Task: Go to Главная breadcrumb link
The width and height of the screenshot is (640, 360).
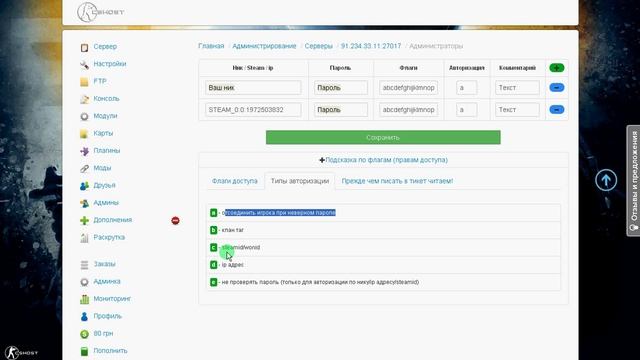Action: [211, 46]
